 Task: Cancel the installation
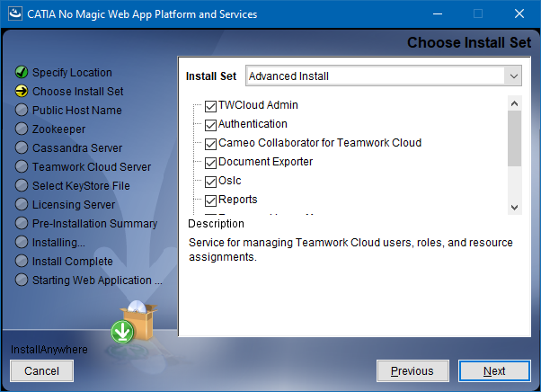click(41, 370)
